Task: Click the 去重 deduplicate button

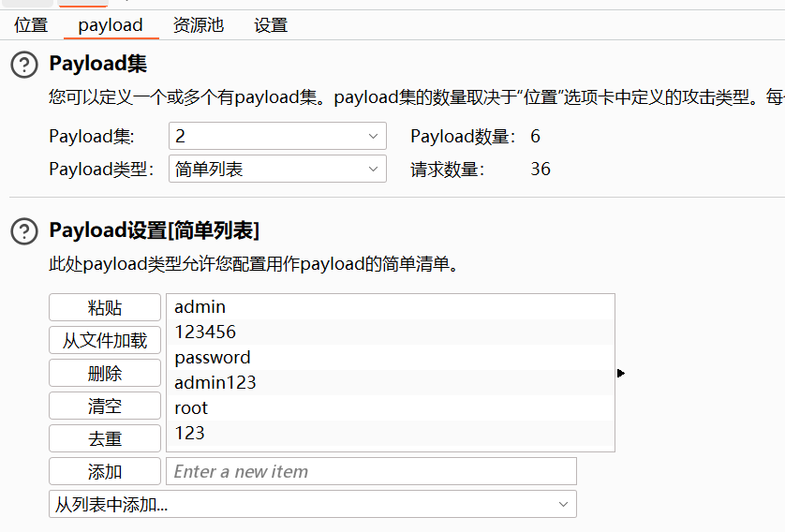Action: (105, 438)
